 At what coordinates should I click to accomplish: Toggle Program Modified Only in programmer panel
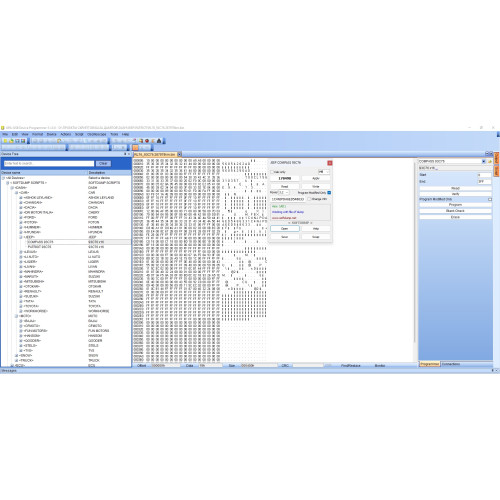pyautogui.click(x=490, y=199)
